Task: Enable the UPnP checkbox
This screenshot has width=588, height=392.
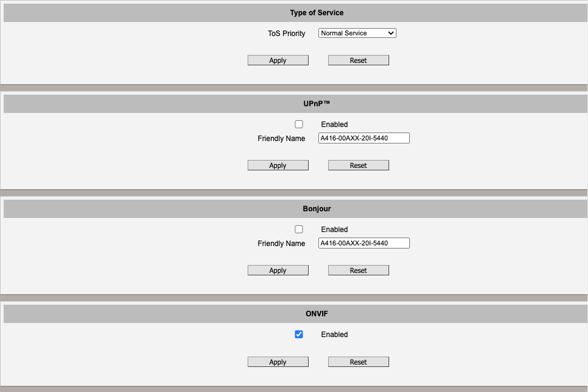Action: tap(299, 124)
